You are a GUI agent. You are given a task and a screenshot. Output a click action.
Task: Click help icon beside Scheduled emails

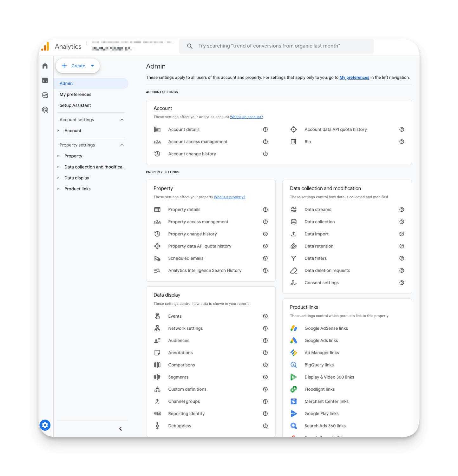tap(265, 258)
